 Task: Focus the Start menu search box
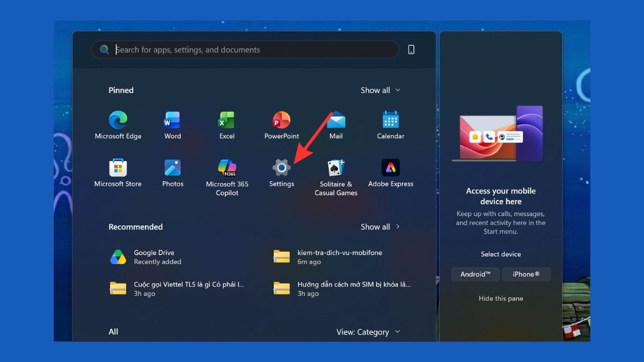[245, 49]
